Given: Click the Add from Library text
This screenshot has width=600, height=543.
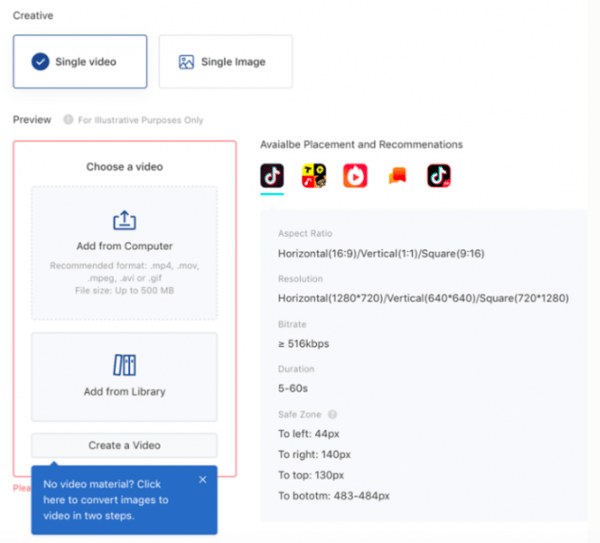Looking at the screenshot, I should [124, 392].
